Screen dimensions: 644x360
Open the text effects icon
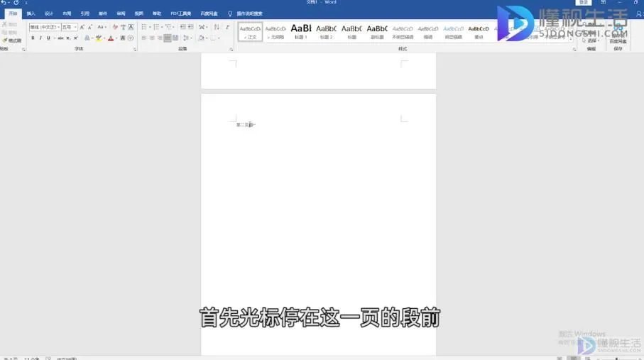(x=87, y=38)
